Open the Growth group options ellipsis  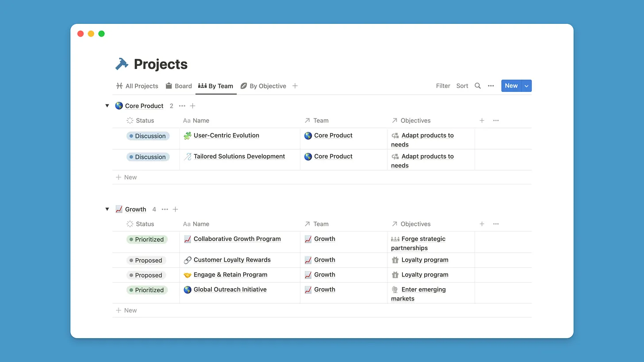[165, 209]
